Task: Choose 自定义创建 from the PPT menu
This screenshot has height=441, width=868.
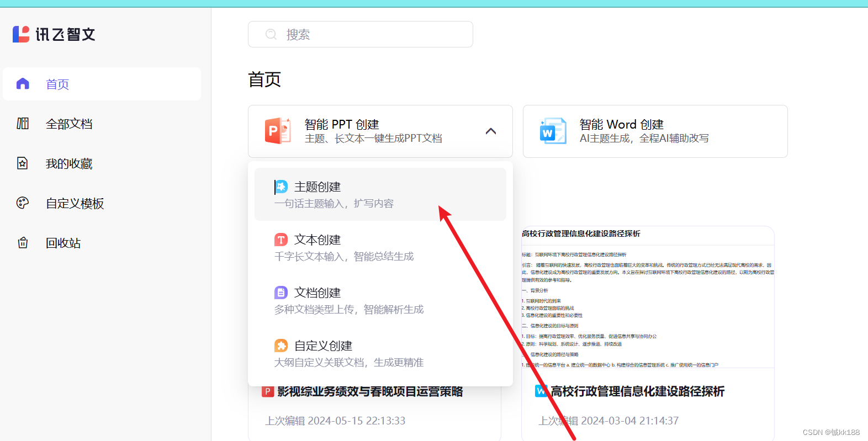Action: point(380,353)
